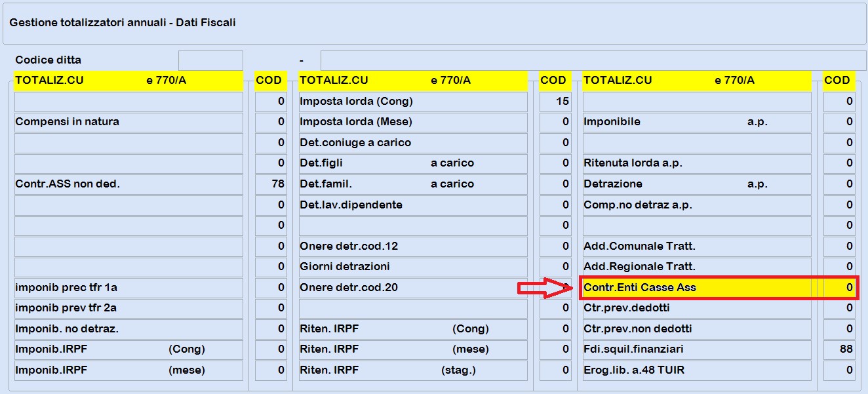Click COD value 88 for Fdi.squil.finanziari
Viewport: 868px width, 394px height.
(839, 349)
